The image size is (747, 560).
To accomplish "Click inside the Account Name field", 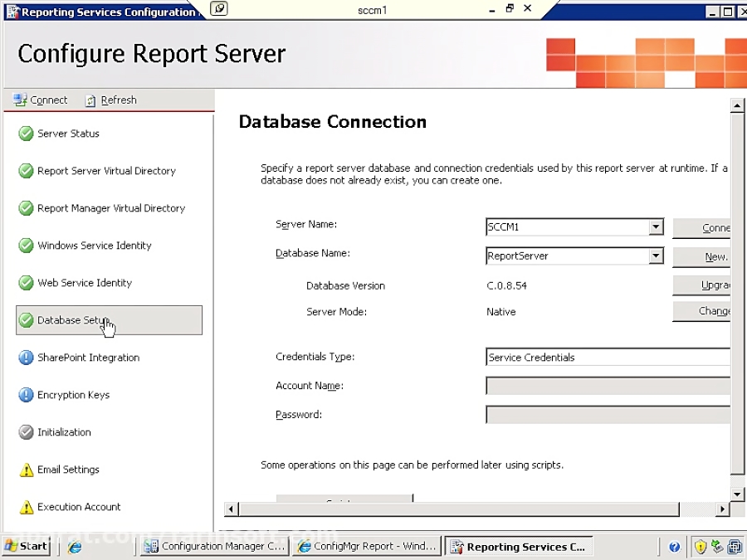I will (608, 385).
